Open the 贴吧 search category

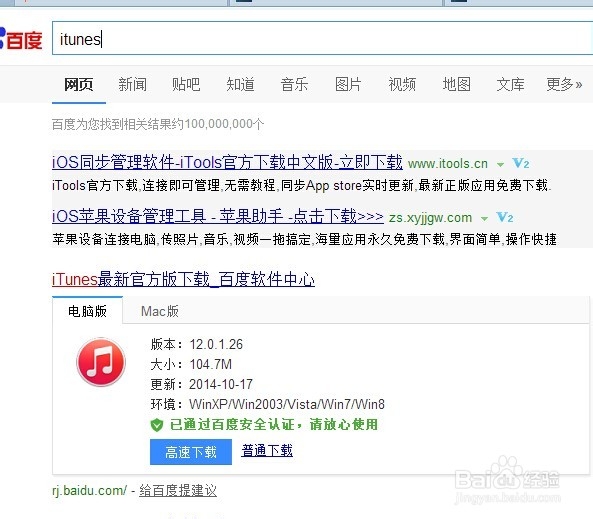pyautogui.click(x=186, y=84)
